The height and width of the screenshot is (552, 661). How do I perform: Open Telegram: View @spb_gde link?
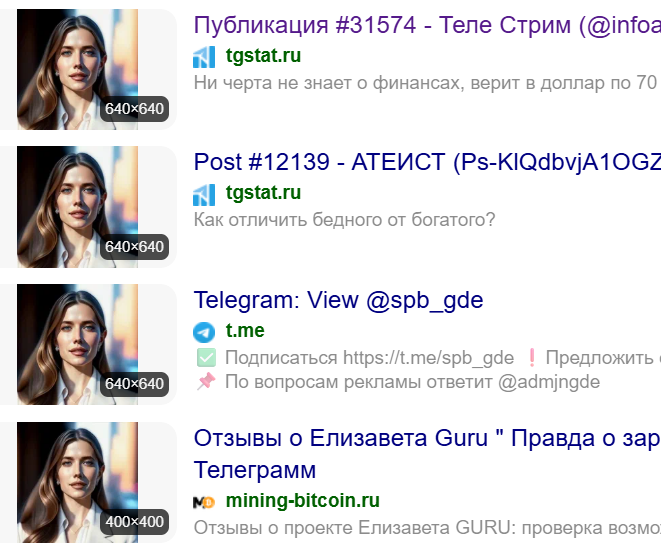coord(339,300)
